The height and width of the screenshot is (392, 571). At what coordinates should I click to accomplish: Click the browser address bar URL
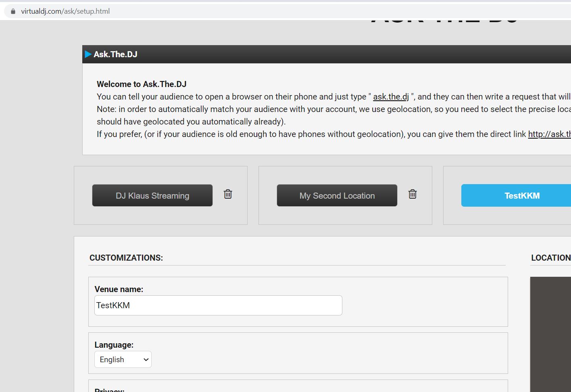(65, 11)
